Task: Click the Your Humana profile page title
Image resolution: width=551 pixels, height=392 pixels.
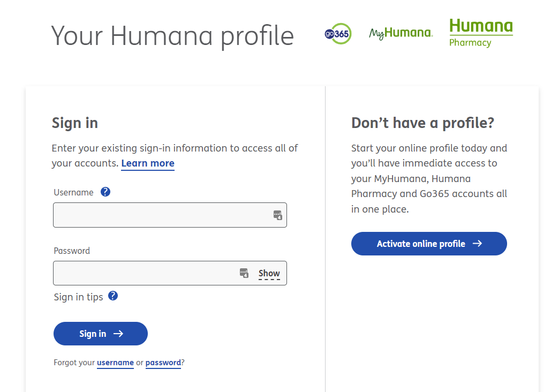Action: [172, 35]
